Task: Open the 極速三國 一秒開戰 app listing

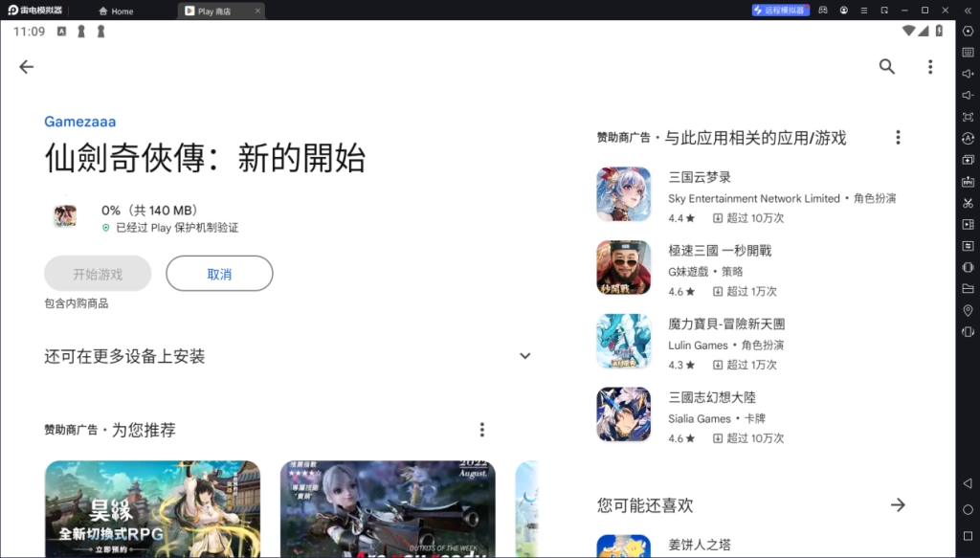Action: (750, 268)
